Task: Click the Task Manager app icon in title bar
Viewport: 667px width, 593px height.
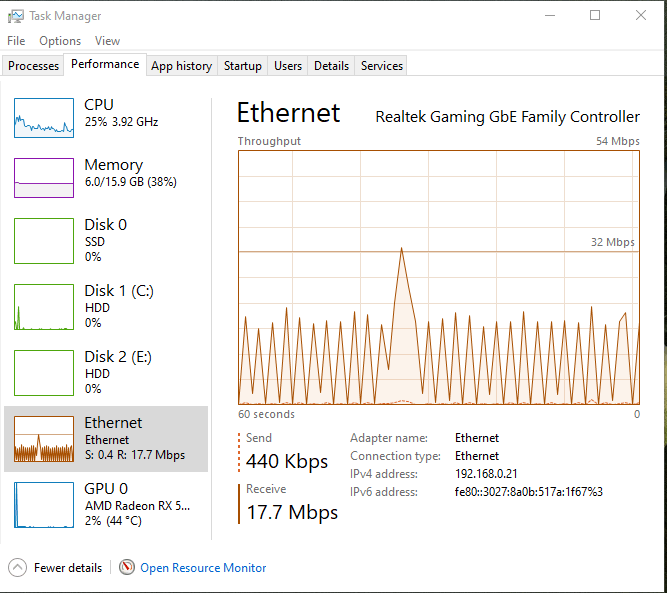Action: (x=15, y=16)
